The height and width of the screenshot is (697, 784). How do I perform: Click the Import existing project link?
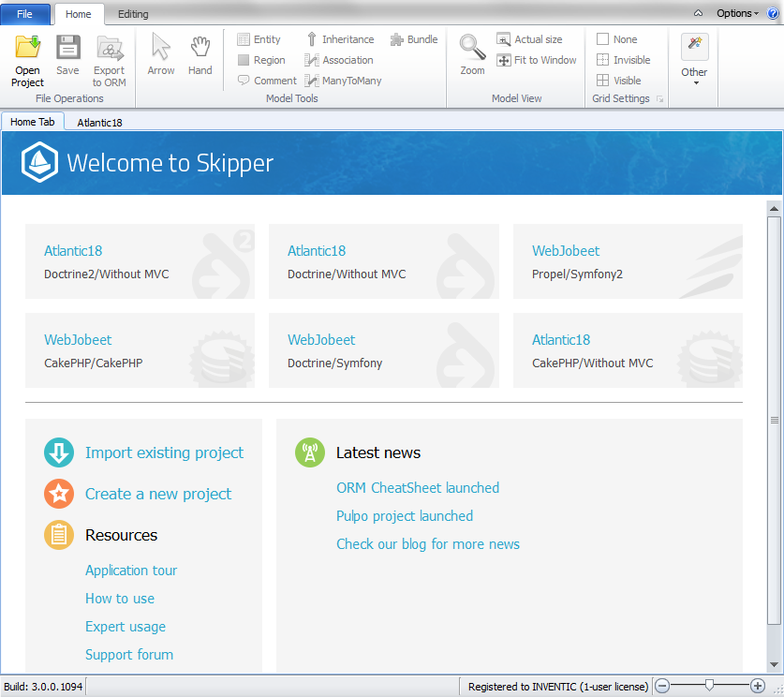pos(164,452)
